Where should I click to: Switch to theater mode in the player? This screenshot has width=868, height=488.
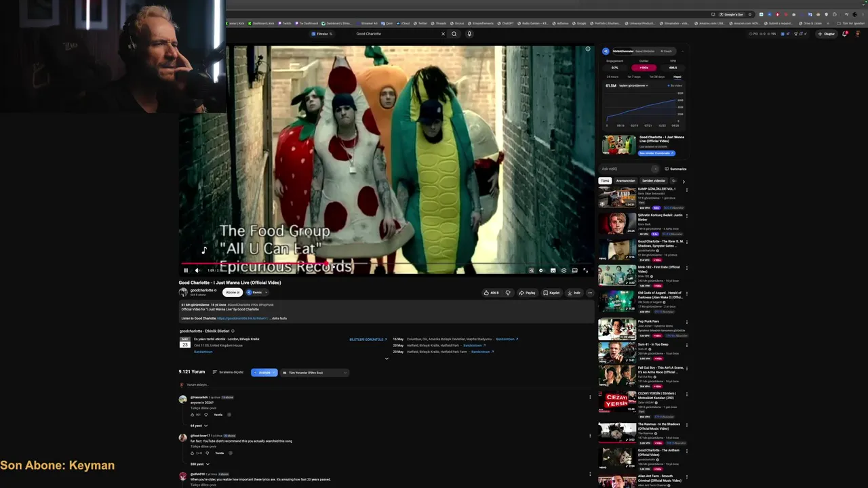tap(575, 270)
